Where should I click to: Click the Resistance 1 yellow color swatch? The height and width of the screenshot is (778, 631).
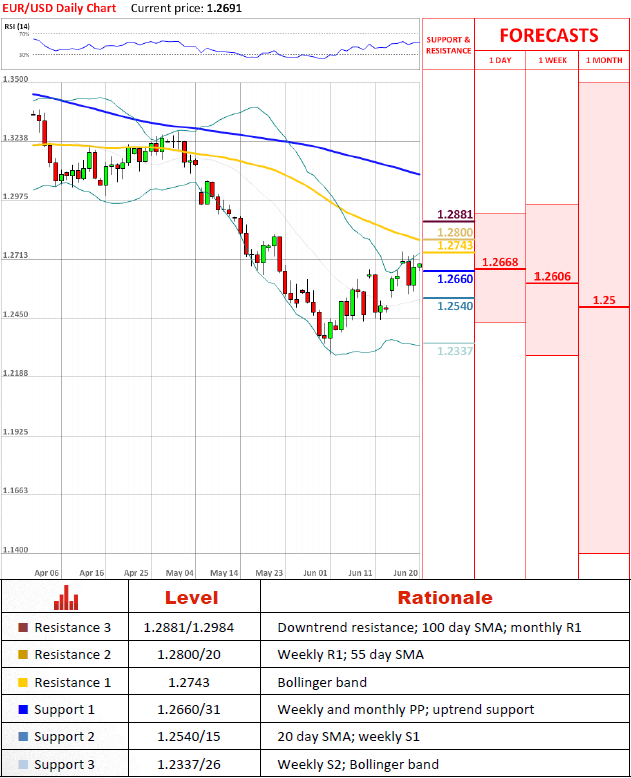pyautogui.click(x=23, y=682)
